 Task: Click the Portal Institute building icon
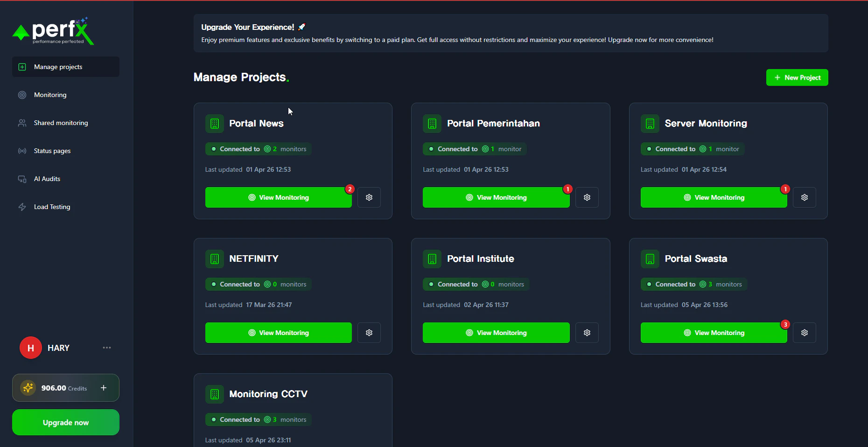[x=432, y=259]
